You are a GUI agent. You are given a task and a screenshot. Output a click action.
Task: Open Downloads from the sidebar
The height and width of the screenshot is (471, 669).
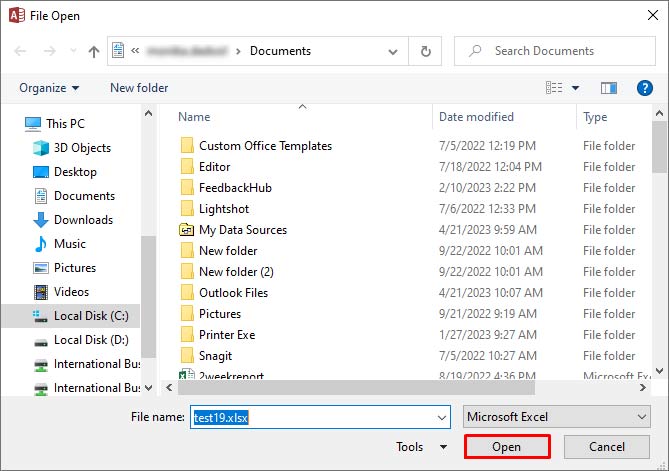point(83,220)
